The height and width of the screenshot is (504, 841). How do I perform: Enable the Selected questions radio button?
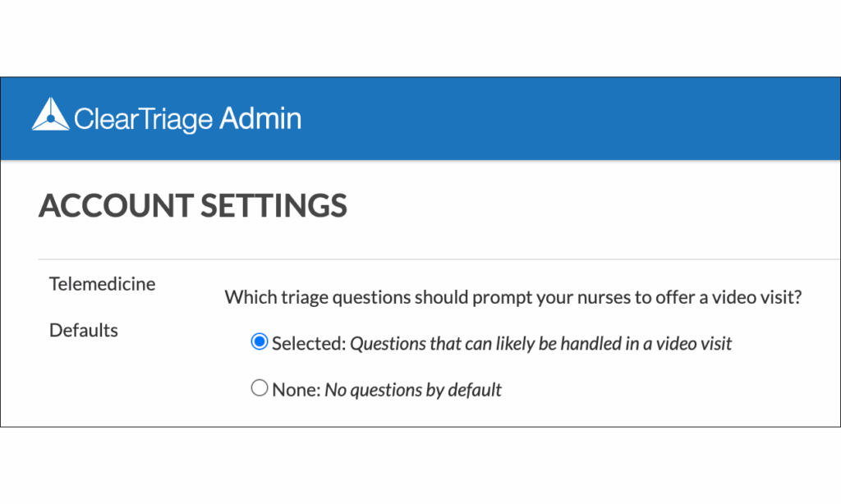(260, 342)
